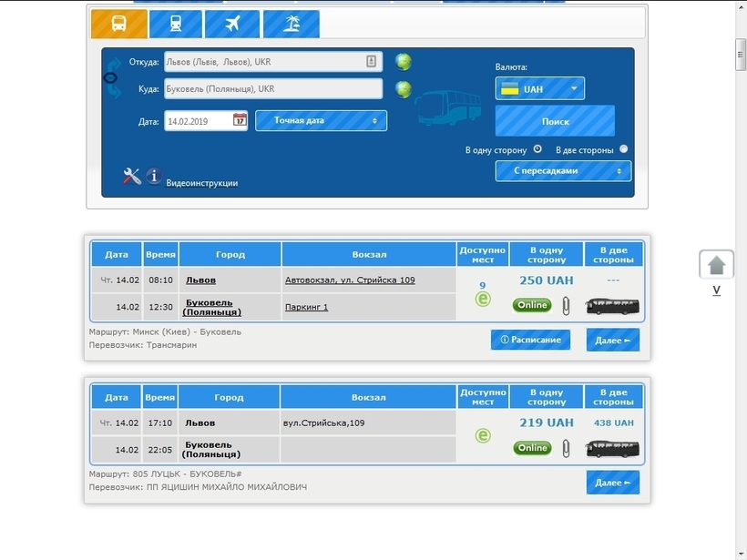Image resolution: width=747 pixels, height=560 pixels.
Task: Open the palm tree tours tab
Action: [292, 24]
